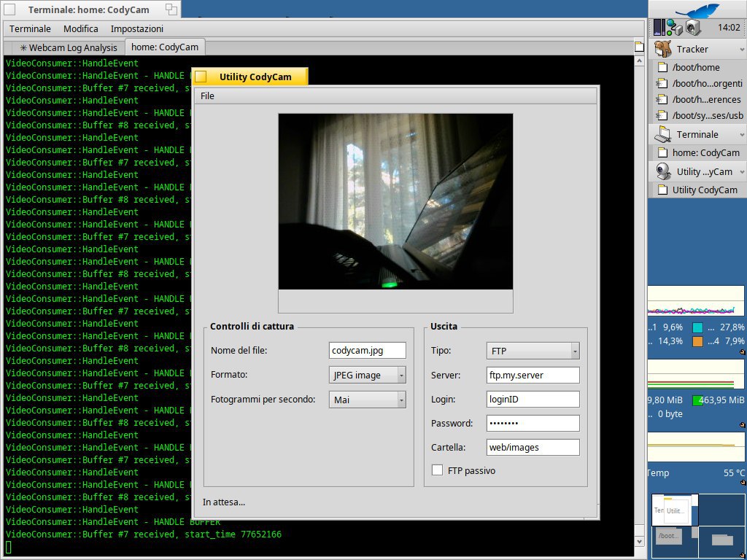Switch to the bottom-right workspace thumbnail

[x=722, y=541]
